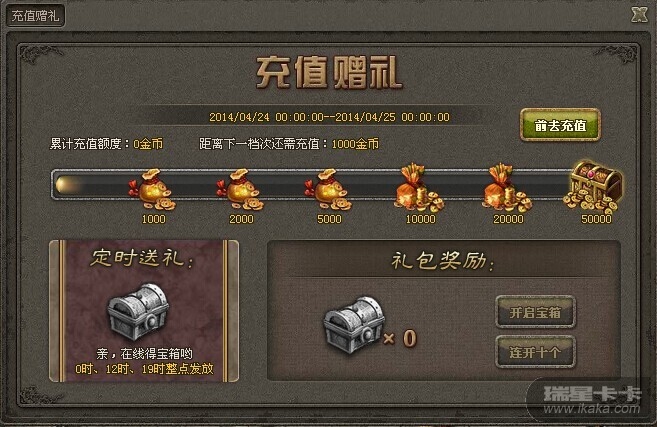The image size is (657, 427).
Task: Select the 充值赠礼 tab at top left
Action: (36, 16)
